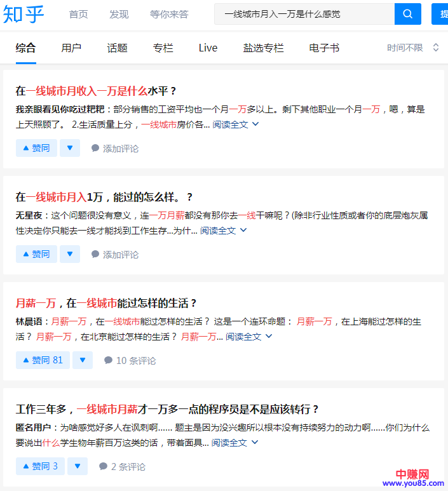Image resolution: width=448 pixels, height=491 pixels.
Task: Click the blue search magnifier button
Action: [408, 14]
